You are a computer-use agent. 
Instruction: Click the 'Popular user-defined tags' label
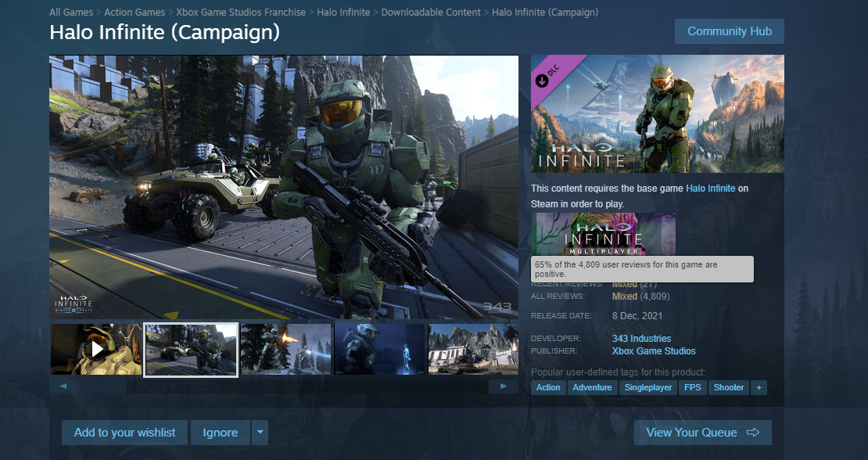[619, 372]
